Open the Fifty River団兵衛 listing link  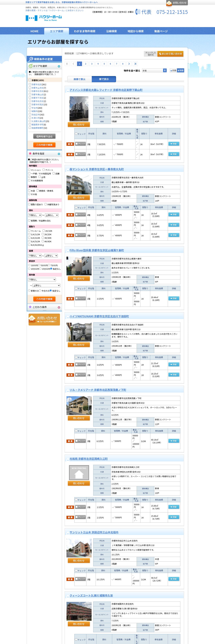coord(97,250)
